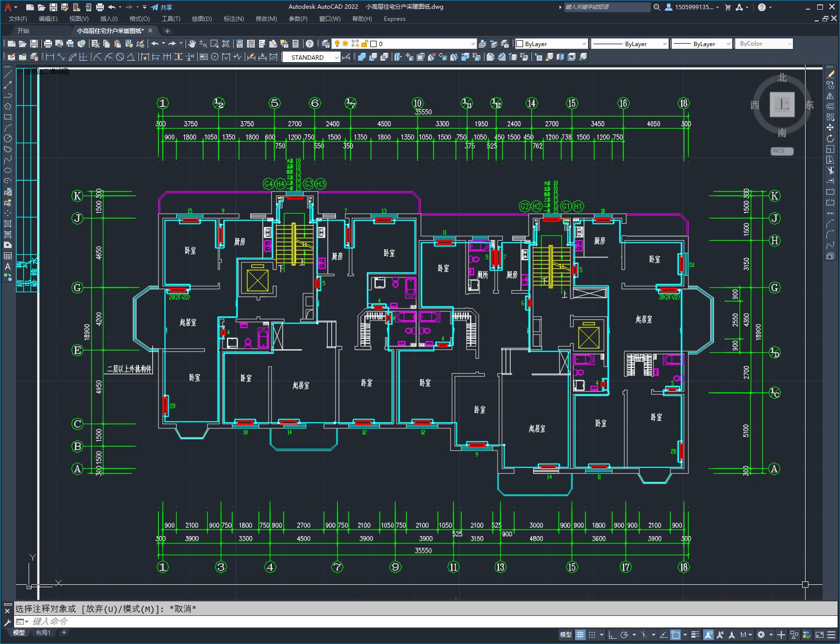Click the ViewCube 上 top face
This screenshot has height=644, width=840.
click(782, 104)
